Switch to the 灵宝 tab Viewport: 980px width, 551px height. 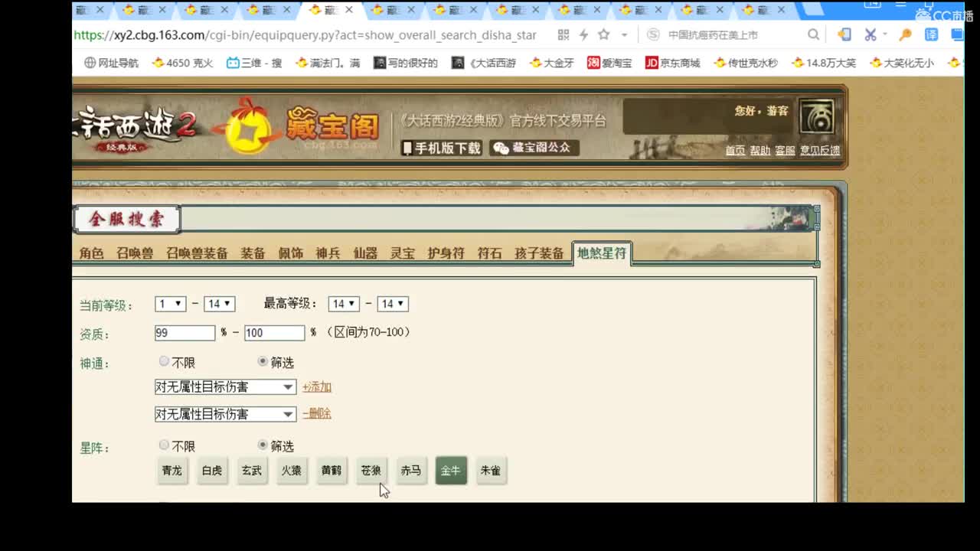point(403,253)
